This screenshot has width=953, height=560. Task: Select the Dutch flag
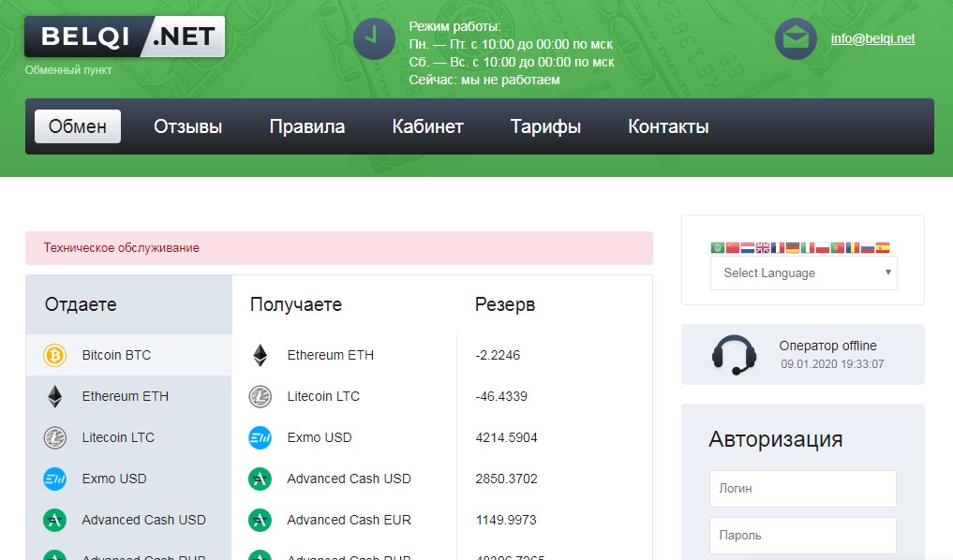[x=748, y=248]
